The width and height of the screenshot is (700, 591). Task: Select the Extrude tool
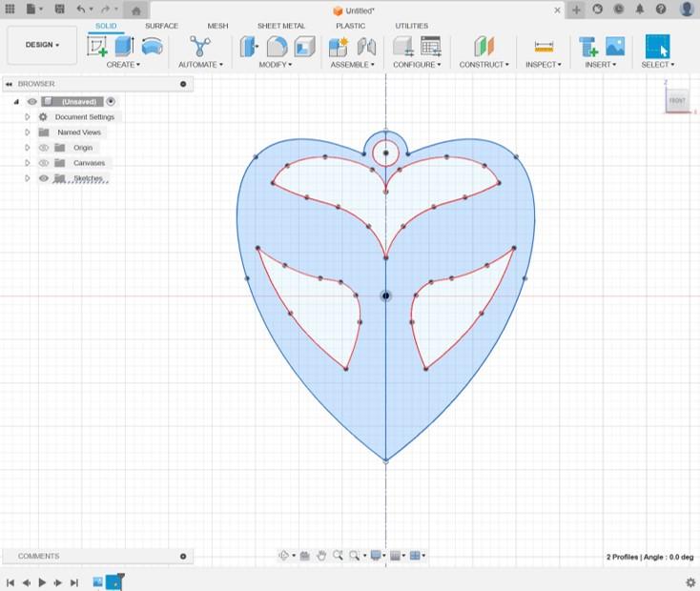point(125,46)
